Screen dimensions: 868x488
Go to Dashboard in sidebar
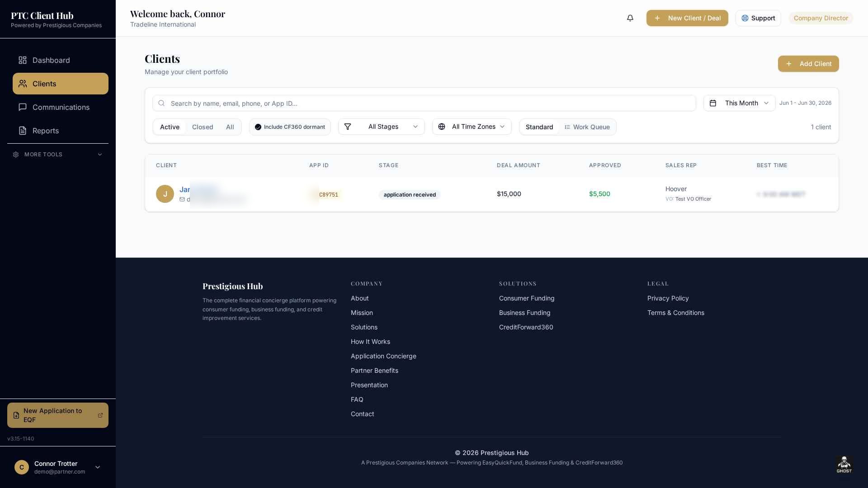pos(61,60)
